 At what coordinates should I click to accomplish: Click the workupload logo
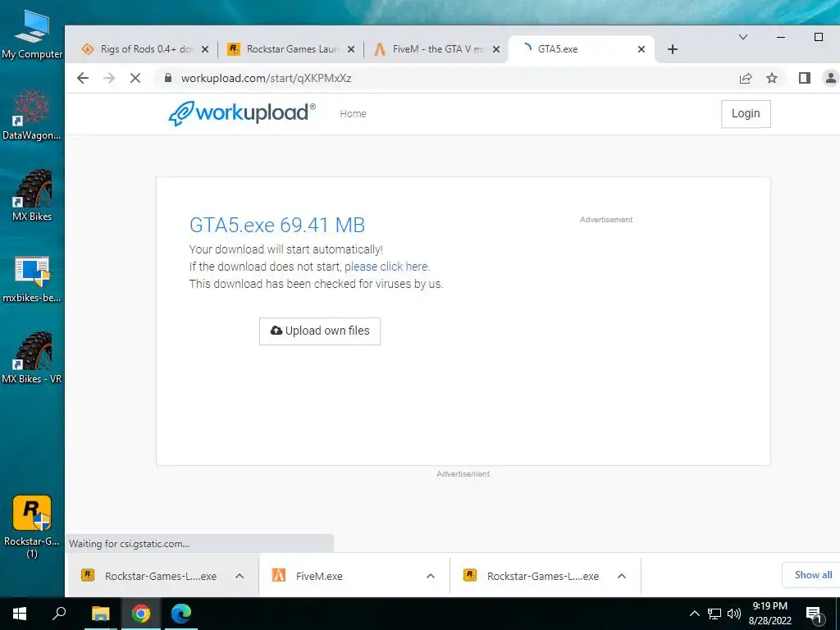pyautogui.click(x=242, y=113)
